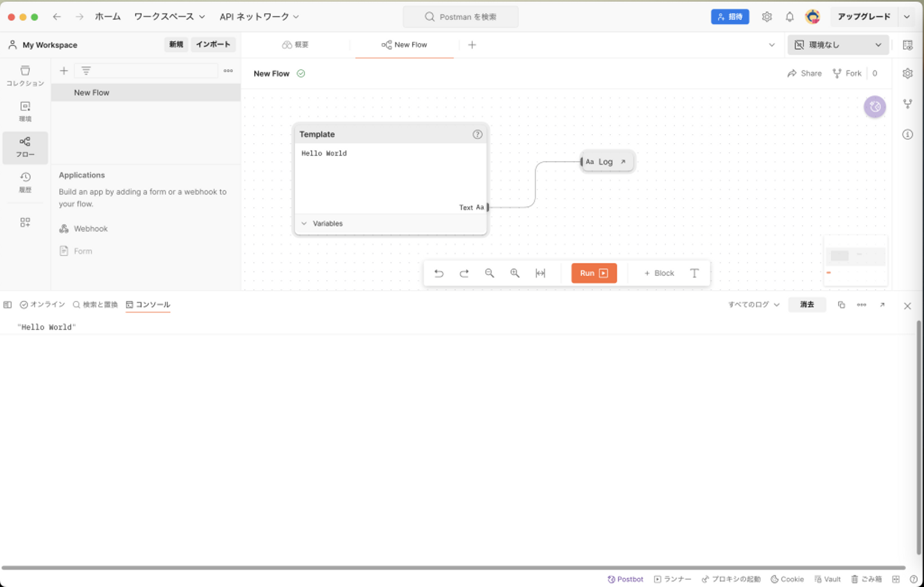Open the all-logs filter dropdown

753,305
